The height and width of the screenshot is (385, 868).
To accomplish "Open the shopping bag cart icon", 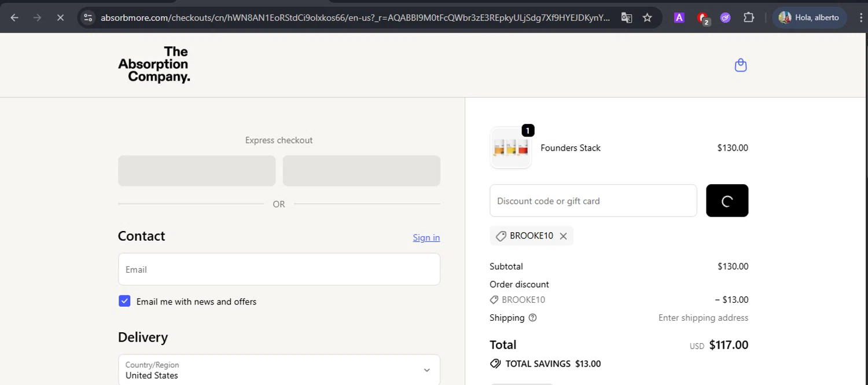I will tap(740, 65).
